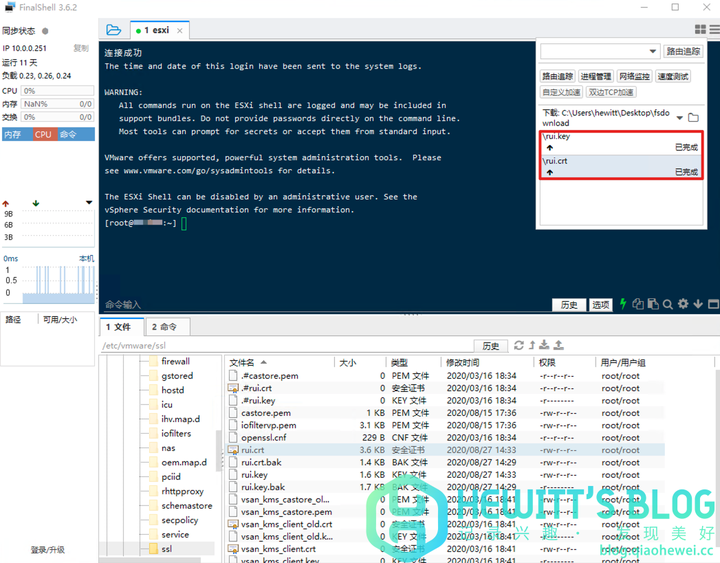The width and height of the screenshot is (720, 563).
Task: Open terminal settings gear icon
Action: pyautogui.click(x=683, y=304)
